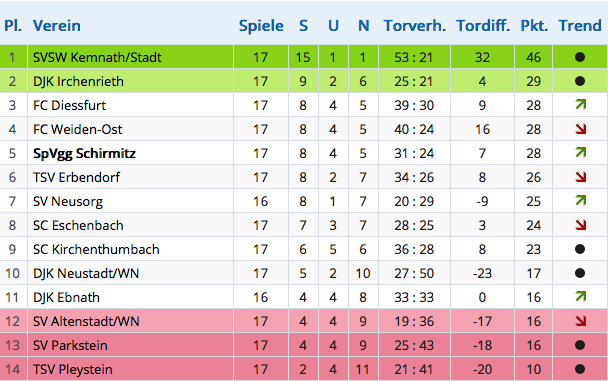Click the green trend arrow for DJK Ebnath
This screenshot has width=608, height=381.
pos(580,297)
